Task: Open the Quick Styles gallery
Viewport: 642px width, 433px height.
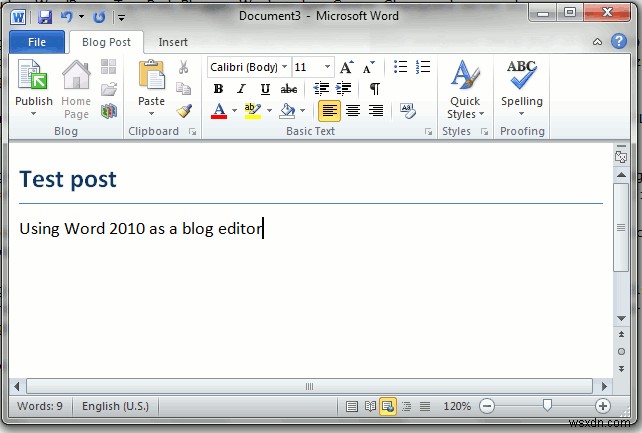Action: click(x=465, y=89)
